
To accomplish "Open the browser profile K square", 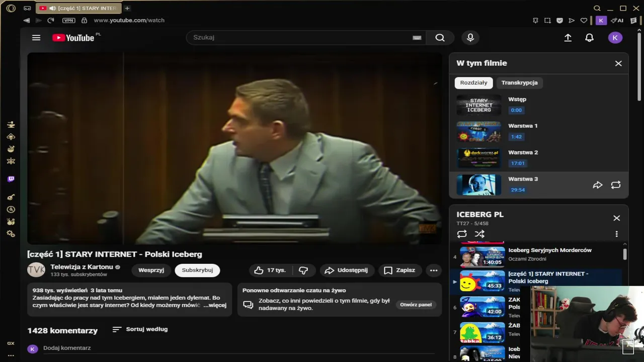I will coord(601,21).
